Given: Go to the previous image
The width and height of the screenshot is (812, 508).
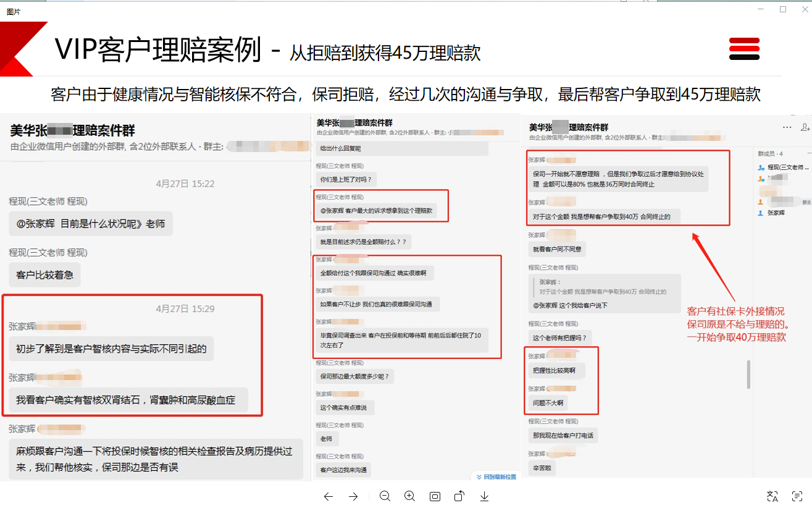Looking at the screenshot, I should tap(328, 496).
